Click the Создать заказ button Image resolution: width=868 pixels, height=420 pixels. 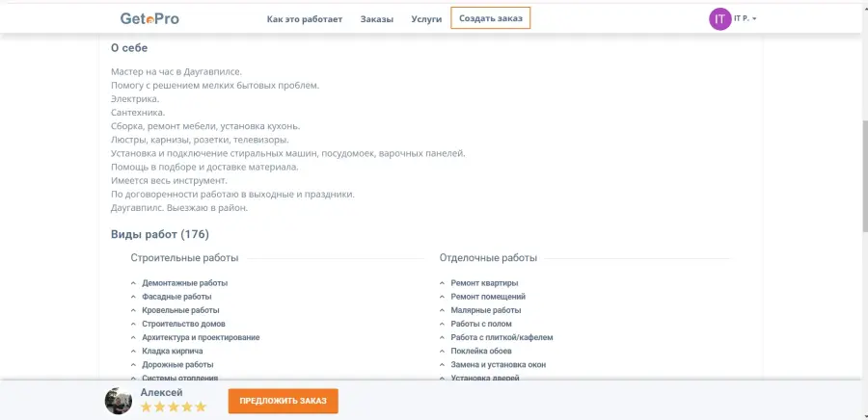point(491,18)
